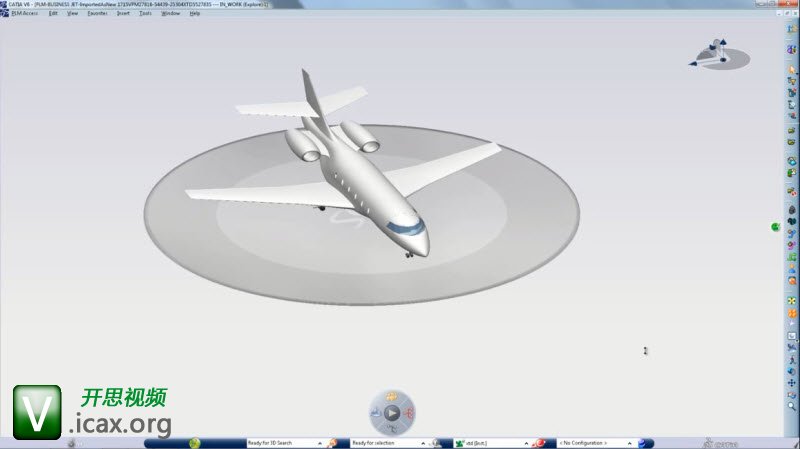The width and height of the screenshot is (800, 449).
Task: Click the Pan four-arrow tool in right toolbar
Action: pyautogui.click(x=792, y=383)
